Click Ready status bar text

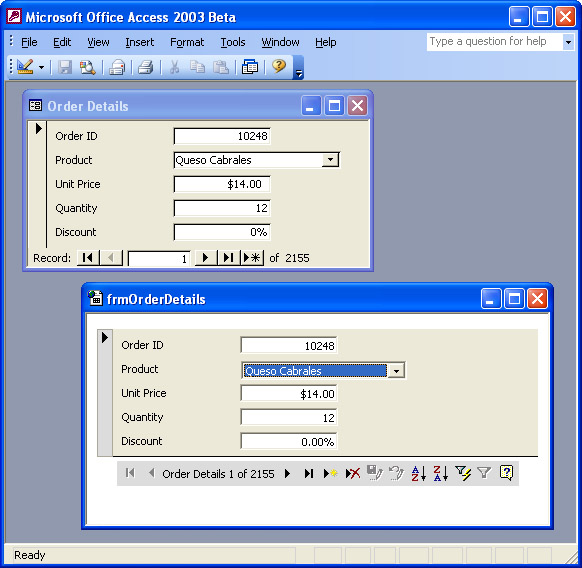click(30, 555)
